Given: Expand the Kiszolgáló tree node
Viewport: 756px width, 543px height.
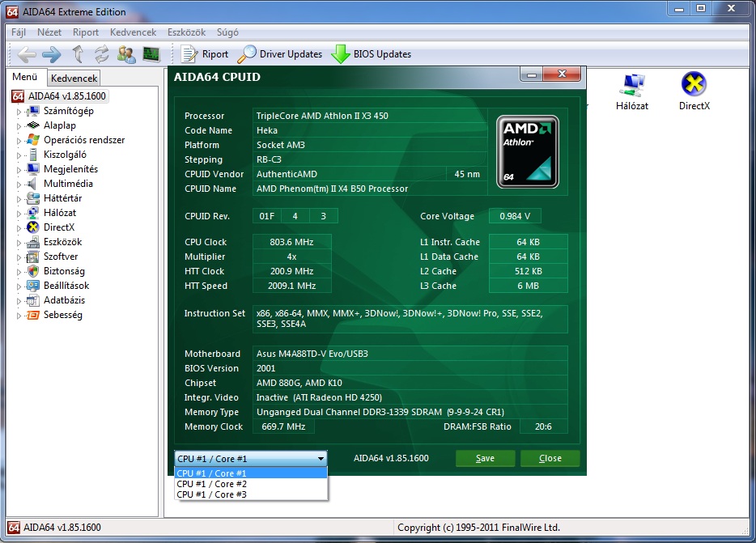Looking at the screenshot, I should pos(19,155).
